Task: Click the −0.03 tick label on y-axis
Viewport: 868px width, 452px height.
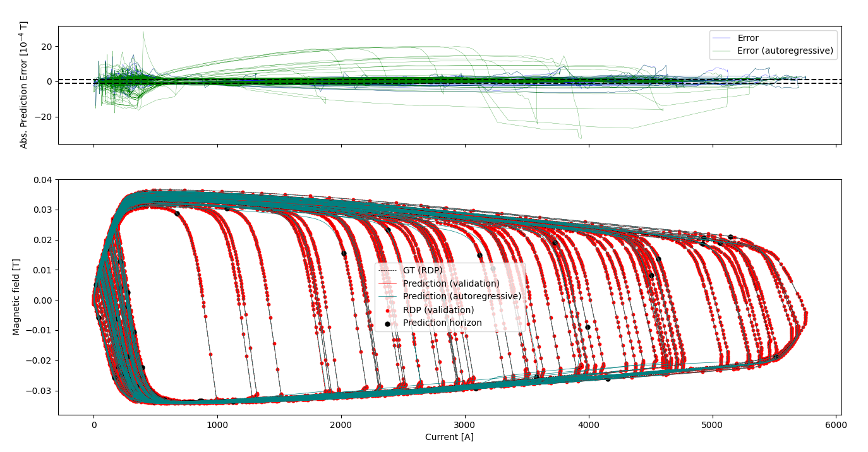Action: (x=40, y=391)
